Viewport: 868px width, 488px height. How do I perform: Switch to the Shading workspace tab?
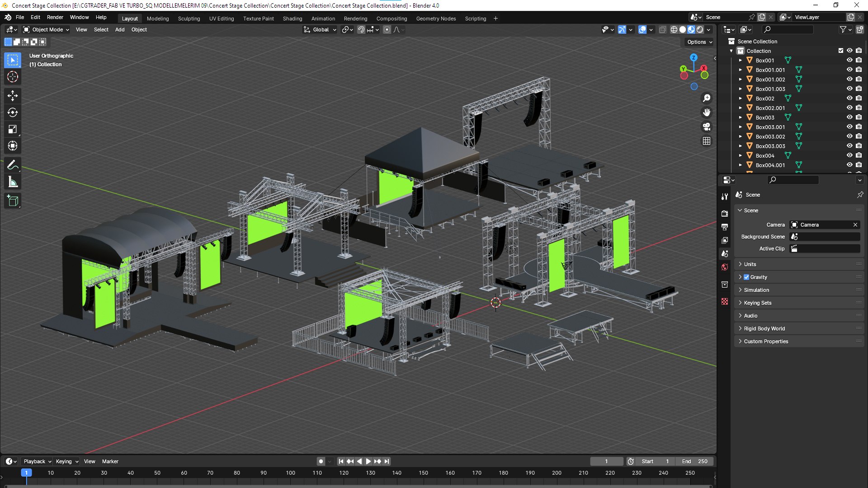tap(292, 19)
